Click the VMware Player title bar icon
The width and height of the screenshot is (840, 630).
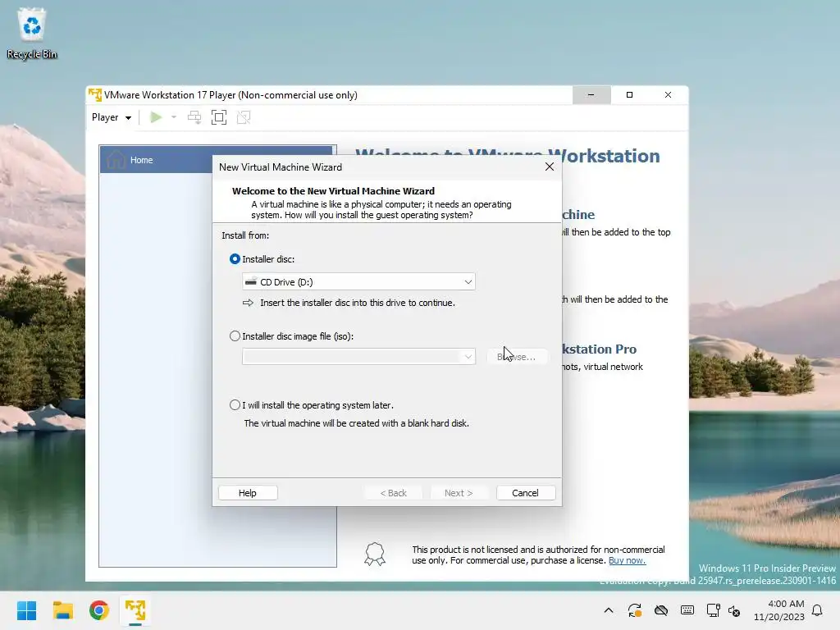(95, 95)
